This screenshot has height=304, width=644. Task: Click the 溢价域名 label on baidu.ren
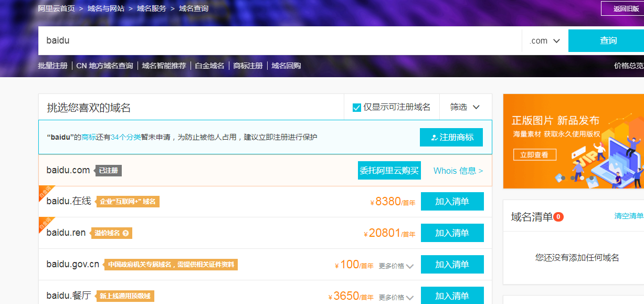[x=107, y=233]
